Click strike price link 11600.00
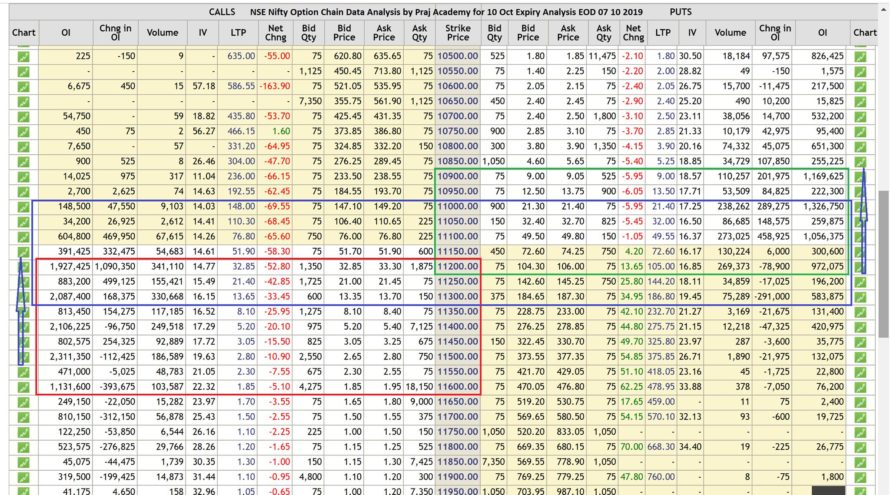 457,387
